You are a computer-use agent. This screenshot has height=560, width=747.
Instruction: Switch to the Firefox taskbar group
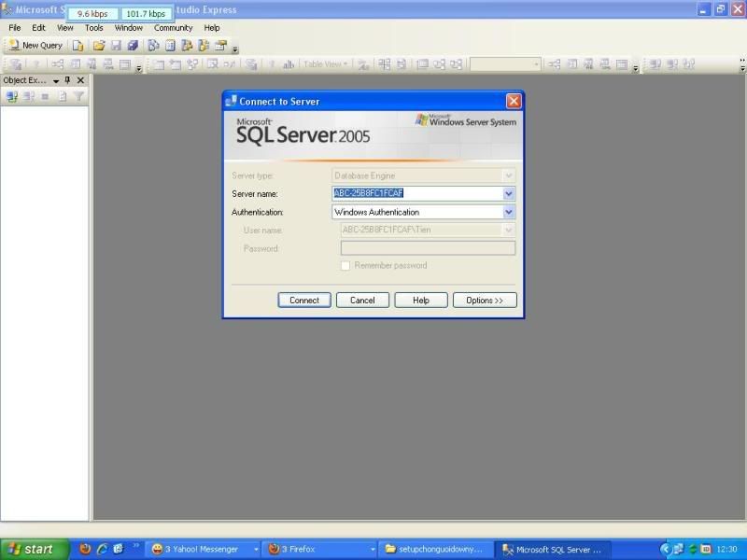point(320,549)
